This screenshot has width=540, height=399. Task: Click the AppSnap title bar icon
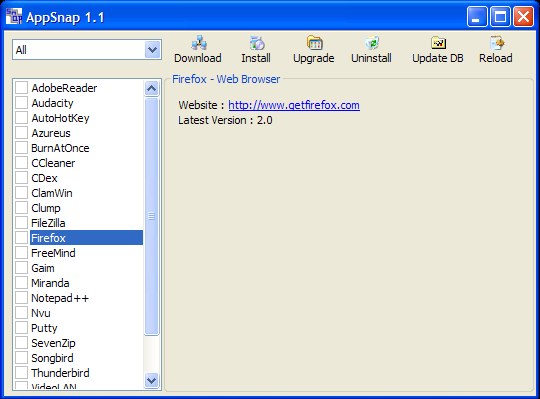click(14, 16)
